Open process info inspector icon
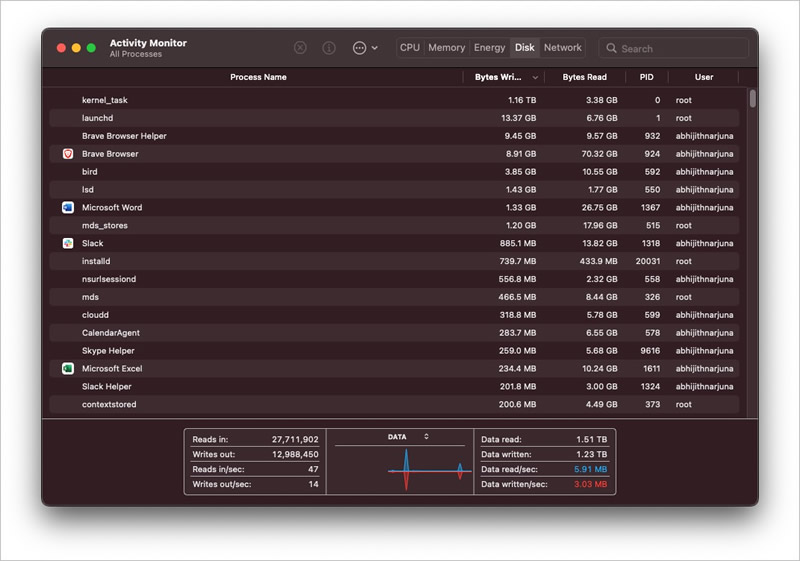 point(329,48)
